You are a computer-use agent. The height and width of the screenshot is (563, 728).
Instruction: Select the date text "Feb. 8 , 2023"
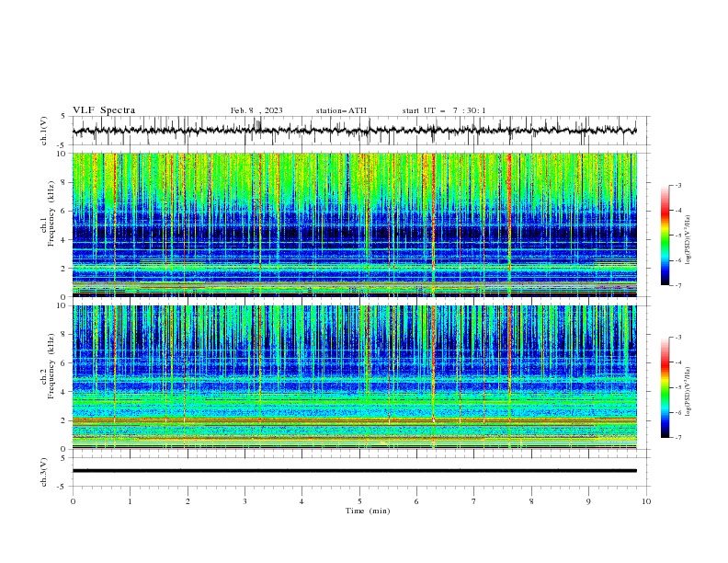256,110
